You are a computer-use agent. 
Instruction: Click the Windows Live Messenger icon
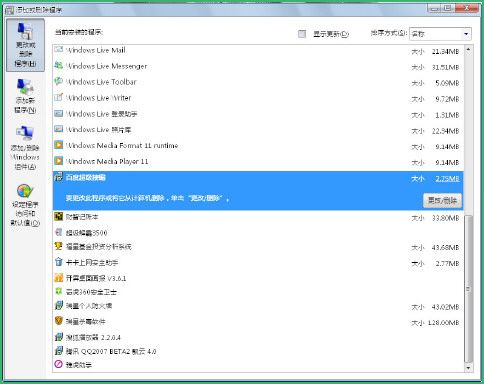59,66
